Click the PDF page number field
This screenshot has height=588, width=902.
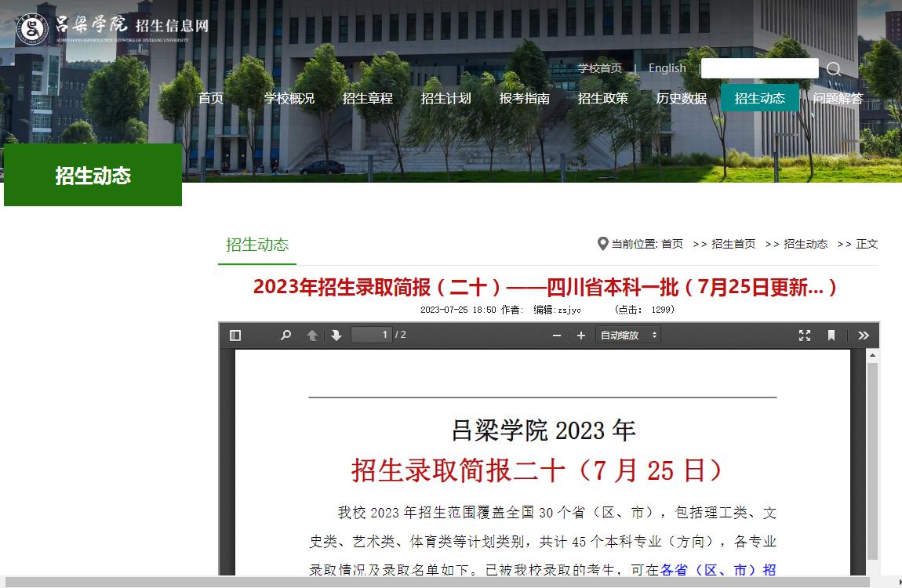coord(372,335)
